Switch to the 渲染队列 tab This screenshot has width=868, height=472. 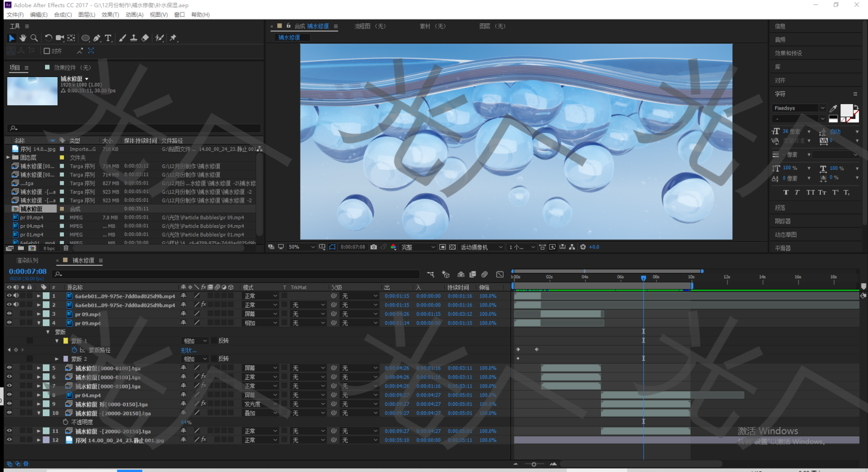click(27, 260)
